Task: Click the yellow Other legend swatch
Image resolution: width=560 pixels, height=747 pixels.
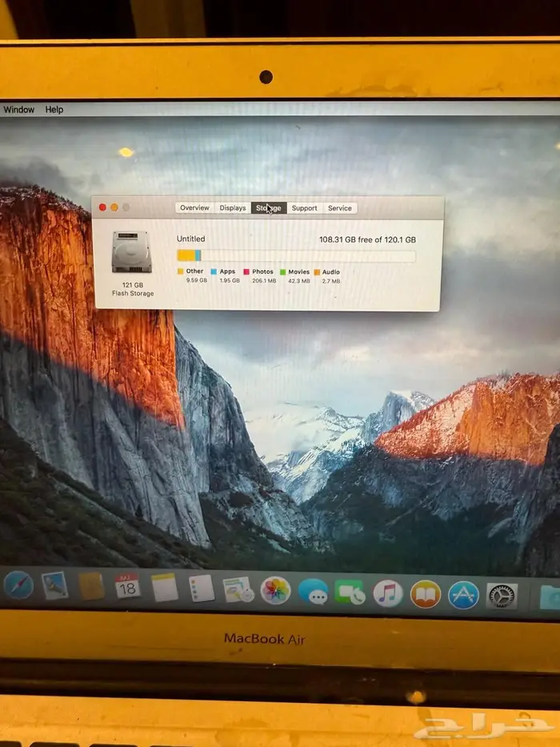Action: pyautogui.click(x=181, y=271)
